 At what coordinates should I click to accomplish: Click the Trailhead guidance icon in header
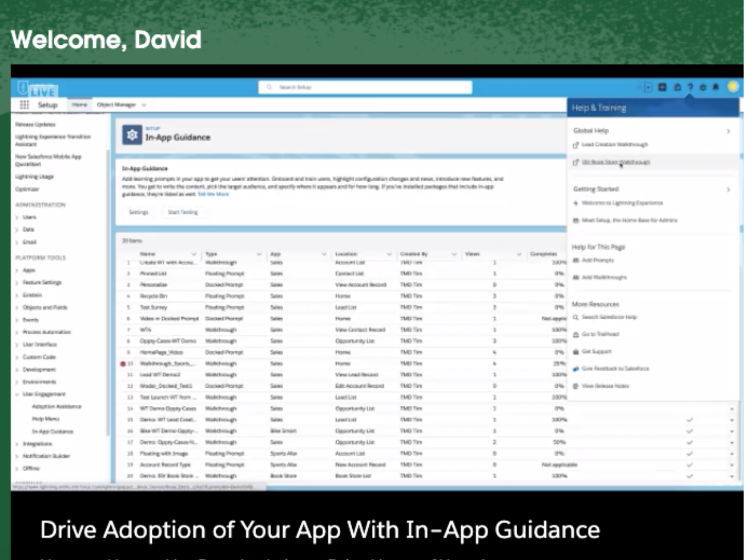[677, 87]
